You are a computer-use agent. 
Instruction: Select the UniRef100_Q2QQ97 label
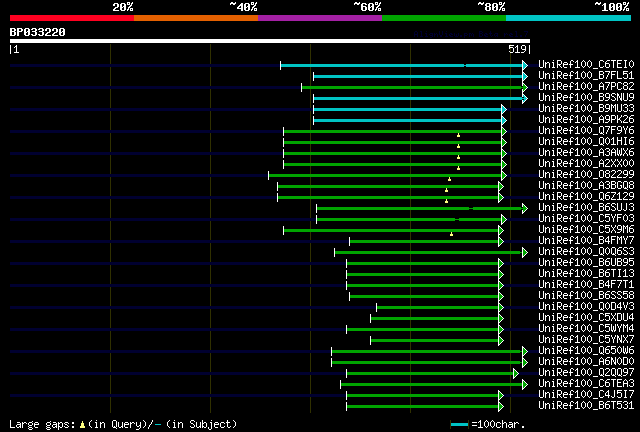pyautogui.click(x=586, y=373)
